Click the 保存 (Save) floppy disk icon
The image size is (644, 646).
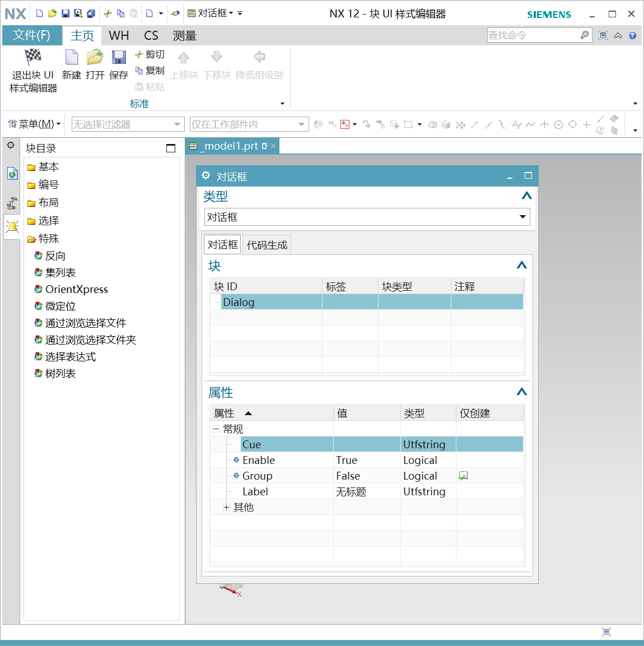click(118, 57)
